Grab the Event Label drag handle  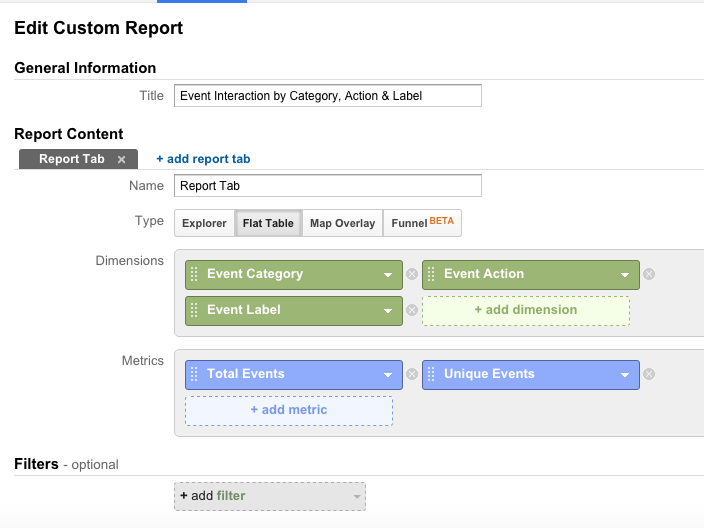194,310
